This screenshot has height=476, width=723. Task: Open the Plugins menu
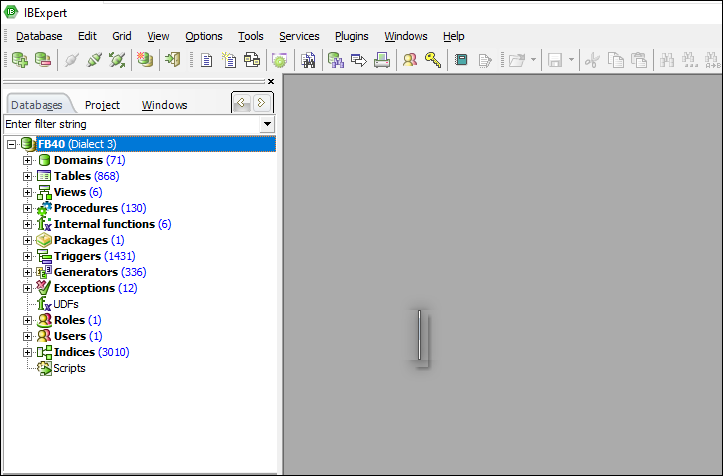point(351,36)
